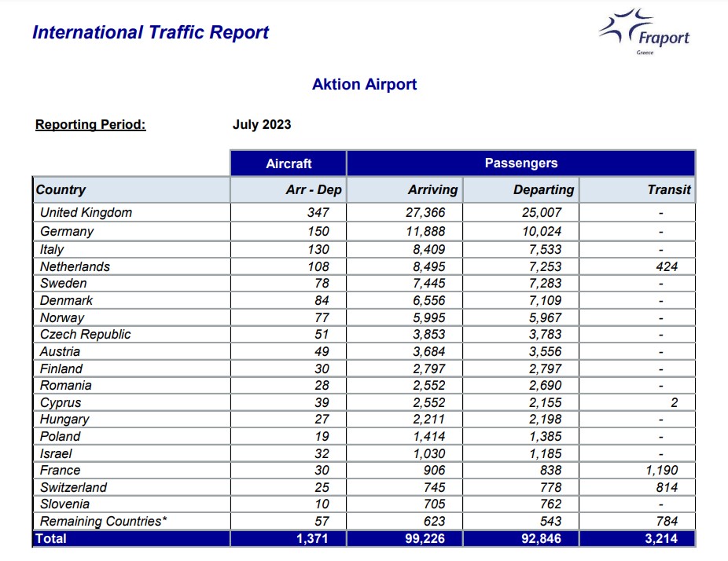Click United Kingdom aircraft value 347
This screenshot has width=728, height=561.
click(x=318, y=212)
